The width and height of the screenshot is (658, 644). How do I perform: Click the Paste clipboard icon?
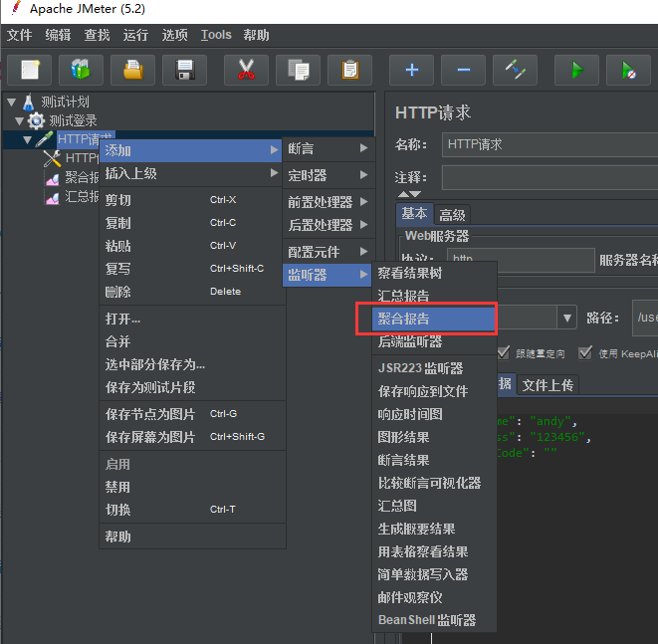pos(349,71)
